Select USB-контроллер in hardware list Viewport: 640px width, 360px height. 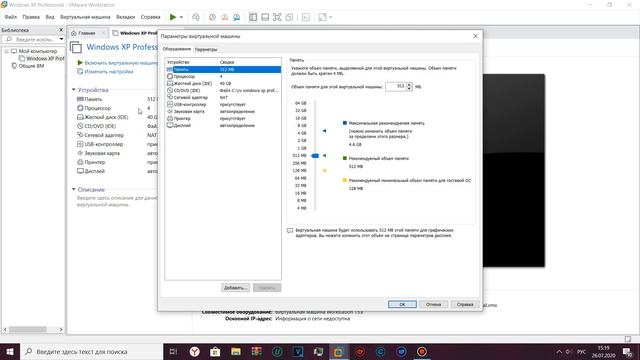223,104
